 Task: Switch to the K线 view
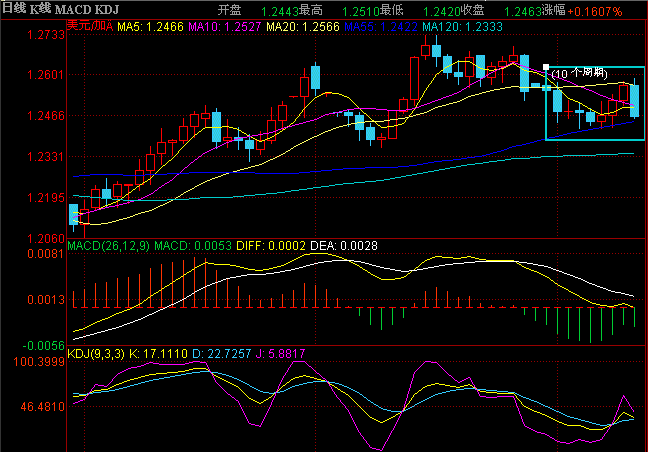(x=40, y=9)
